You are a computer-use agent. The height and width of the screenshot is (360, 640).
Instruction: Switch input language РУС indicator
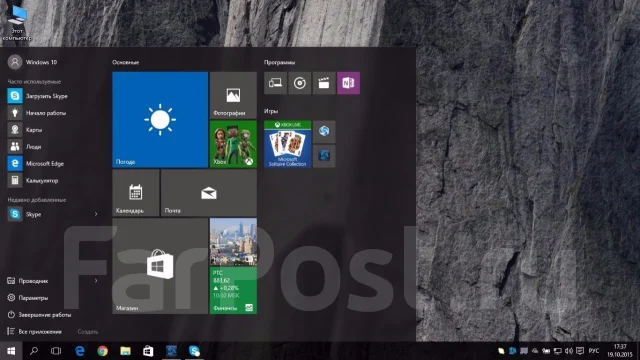(x=594, y=351)
